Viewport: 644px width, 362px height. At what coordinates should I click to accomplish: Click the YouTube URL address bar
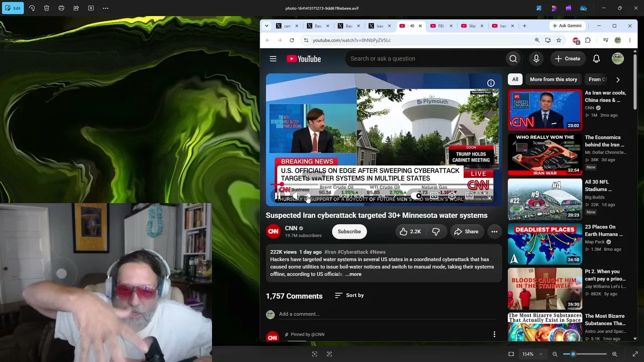coord(418,40)
